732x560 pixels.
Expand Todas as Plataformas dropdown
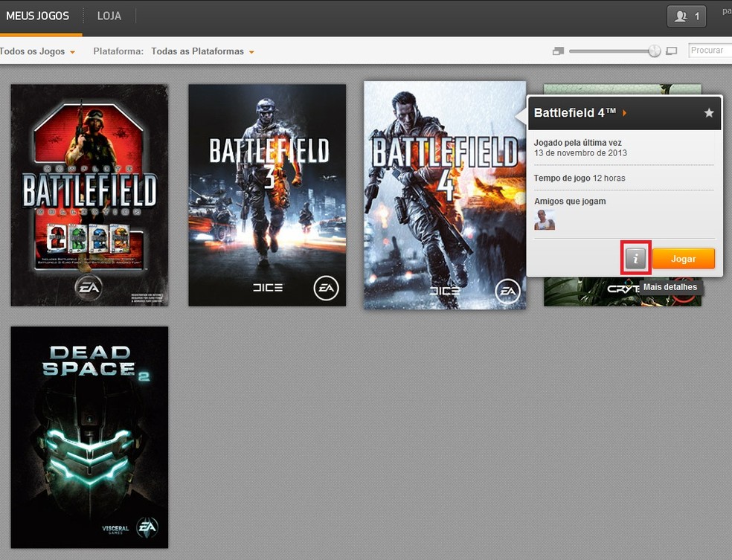[202, 51]
